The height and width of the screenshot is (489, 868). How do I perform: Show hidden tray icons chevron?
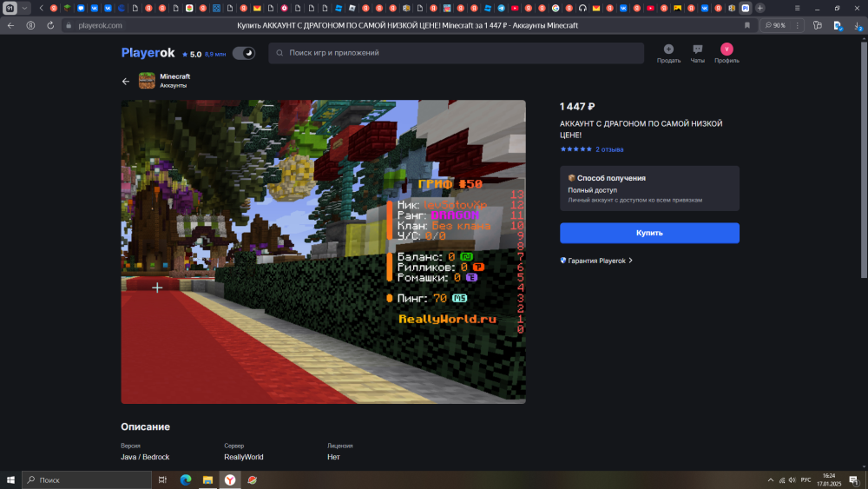coord(771,480)
